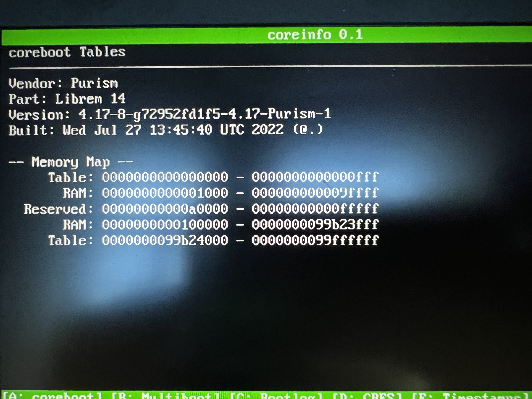Click the 'Built: Wed Jul 27' line
This screenshot has height=399, width=532.
click(165, 130)
